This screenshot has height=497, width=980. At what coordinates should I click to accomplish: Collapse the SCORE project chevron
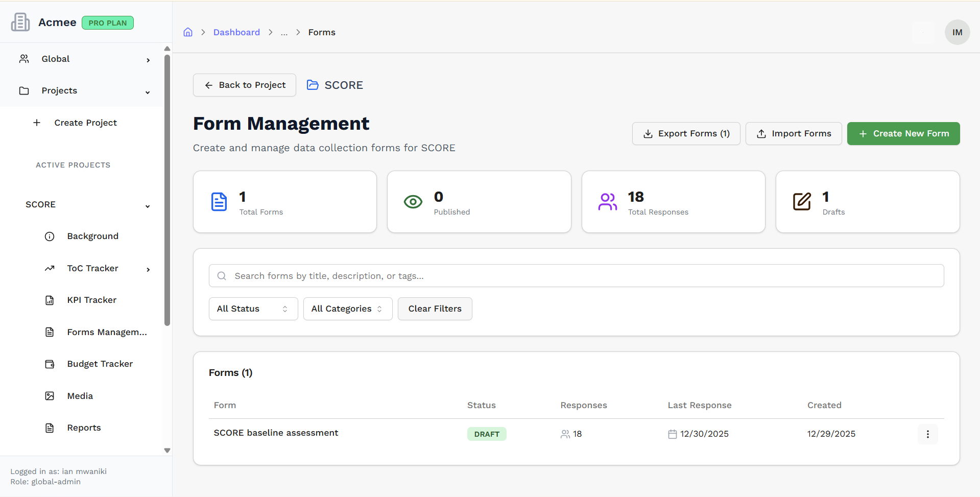(148, 206)
